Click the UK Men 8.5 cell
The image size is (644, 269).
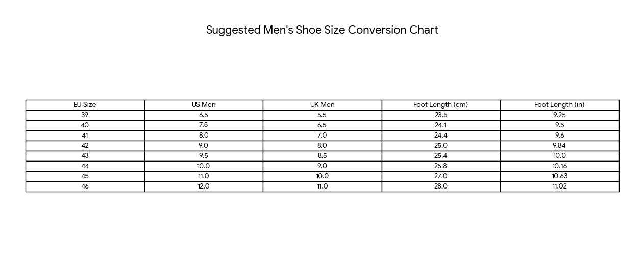click(x=322, y=156)
